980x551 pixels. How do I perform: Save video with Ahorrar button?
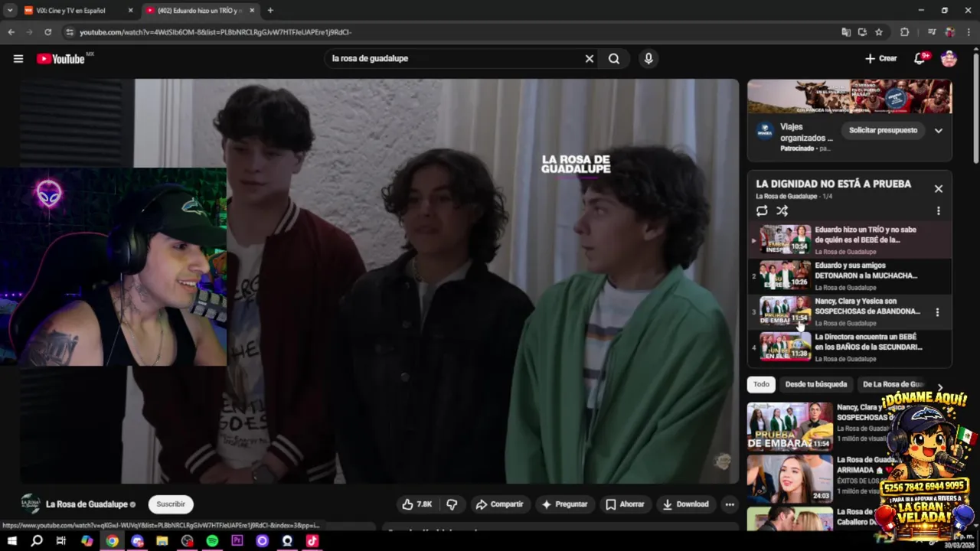click(x=625, y=504)
